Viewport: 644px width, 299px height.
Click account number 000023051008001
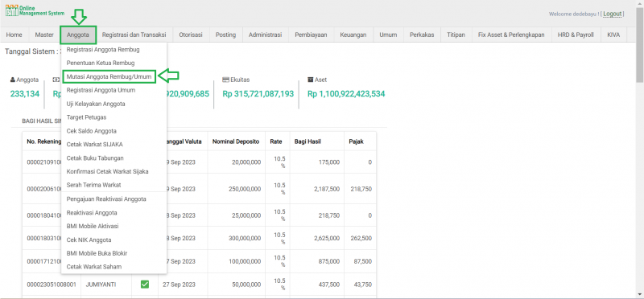click(52, 285)
